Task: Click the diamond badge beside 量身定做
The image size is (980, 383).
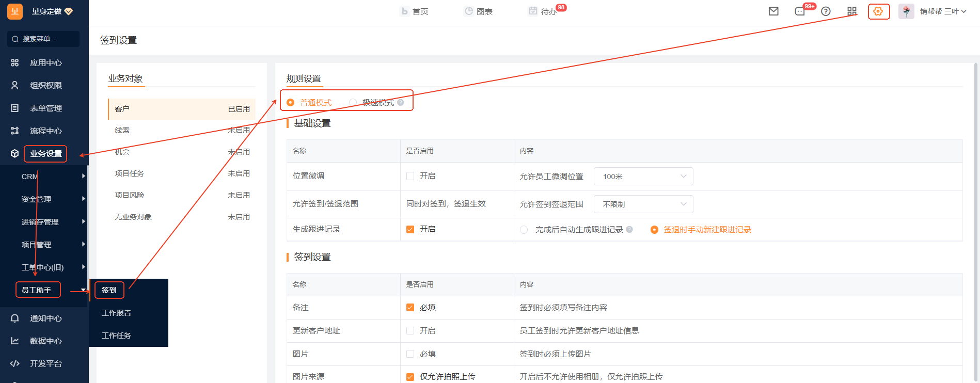Action: [x=69, y=11]
